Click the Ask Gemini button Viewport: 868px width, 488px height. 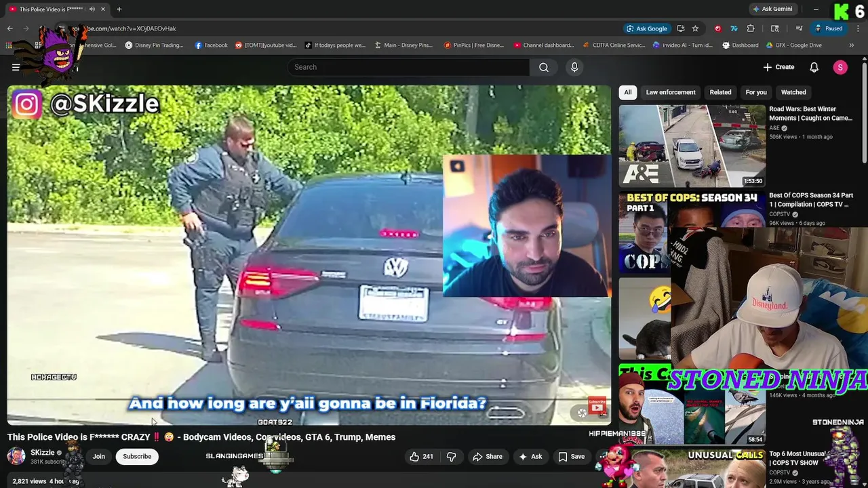(x=772, y=9)
